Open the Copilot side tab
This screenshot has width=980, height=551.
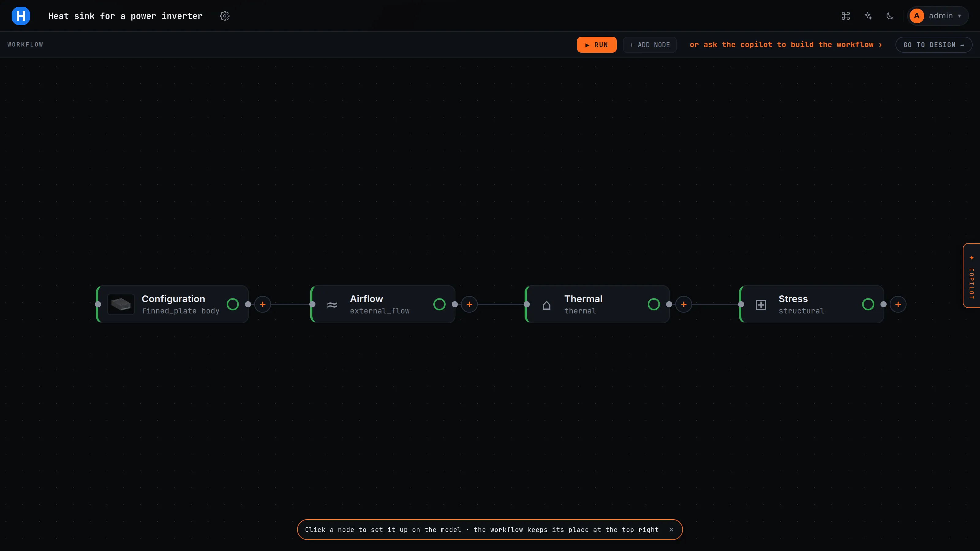[972, 275]
